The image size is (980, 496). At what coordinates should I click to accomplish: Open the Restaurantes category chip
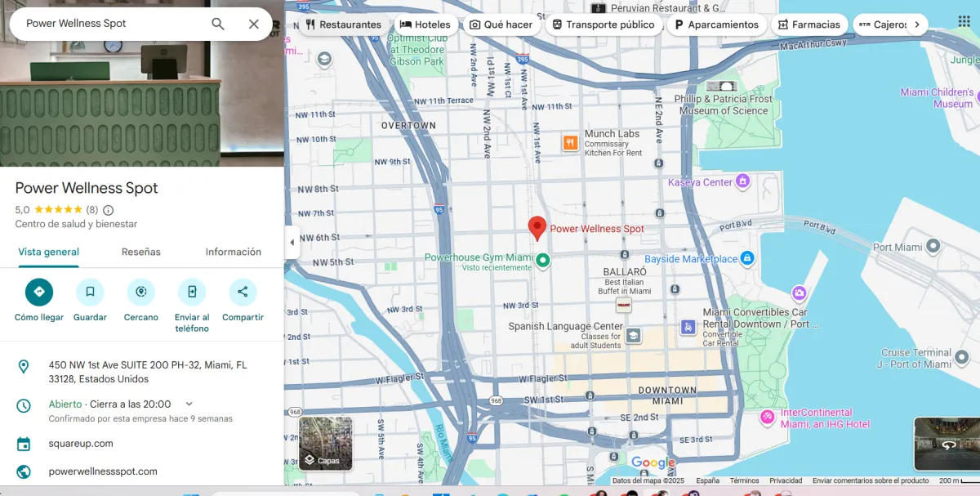pyautogui.click(x=343, y=25)
